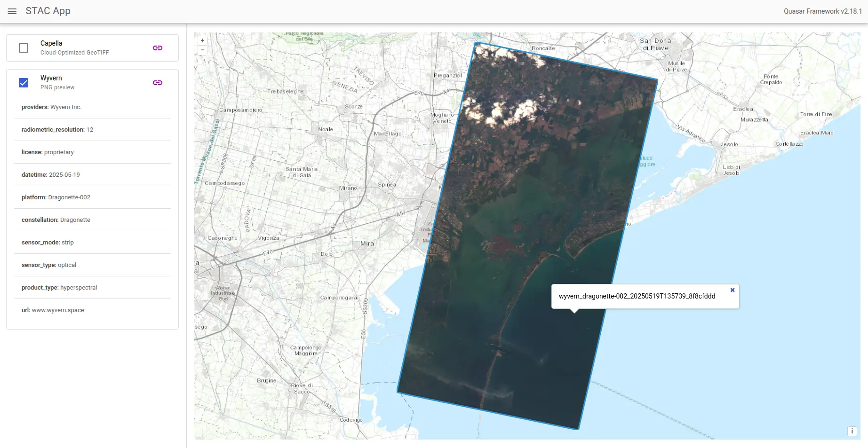868x448 pixels.
Task: Click Cloud-Optimized GeoTIFF subtitle
Action: [74, 53]
